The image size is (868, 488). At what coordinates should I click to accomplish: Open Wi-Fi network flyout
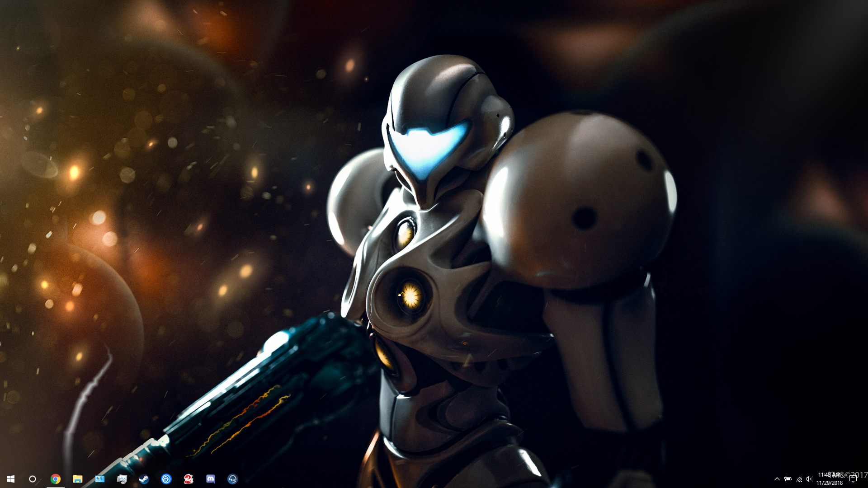coord(799,479)
